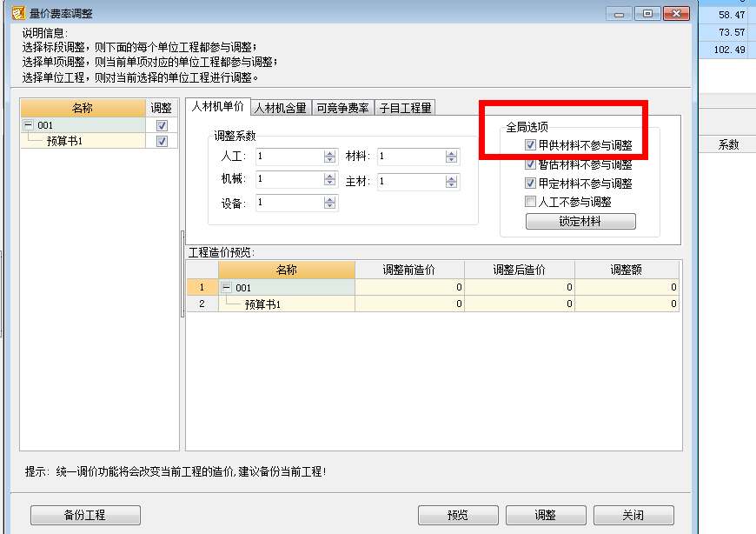Minimize the 量价费率调整 dialog
The height and width of the screenshot is (534, 756).
coord(620,14)
